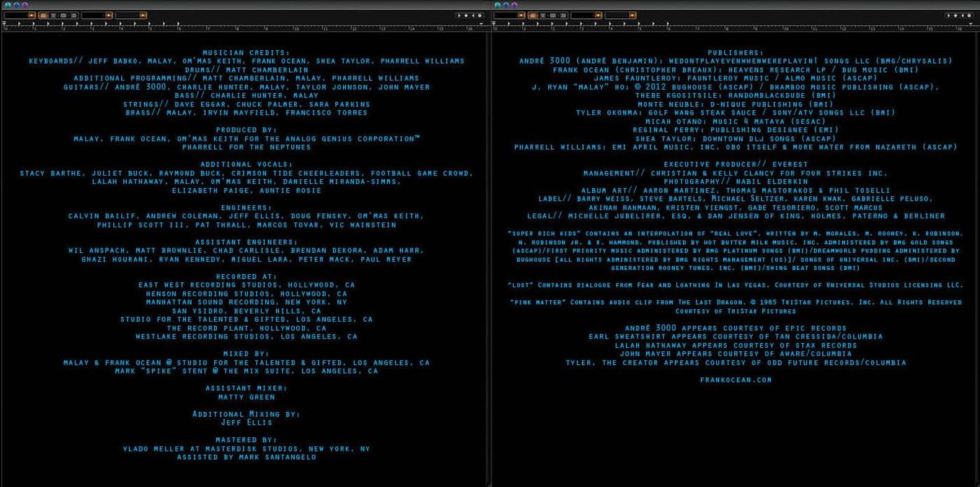Click the 'PRODUCED BY:' heading
Viewport: 980px width, 487px height.
(246, 130)
